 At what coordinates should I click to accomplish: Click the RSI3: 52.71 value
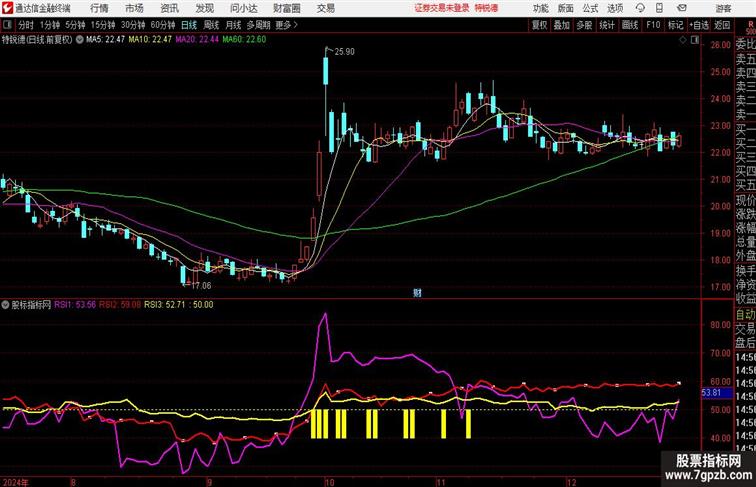coord(164,305)
